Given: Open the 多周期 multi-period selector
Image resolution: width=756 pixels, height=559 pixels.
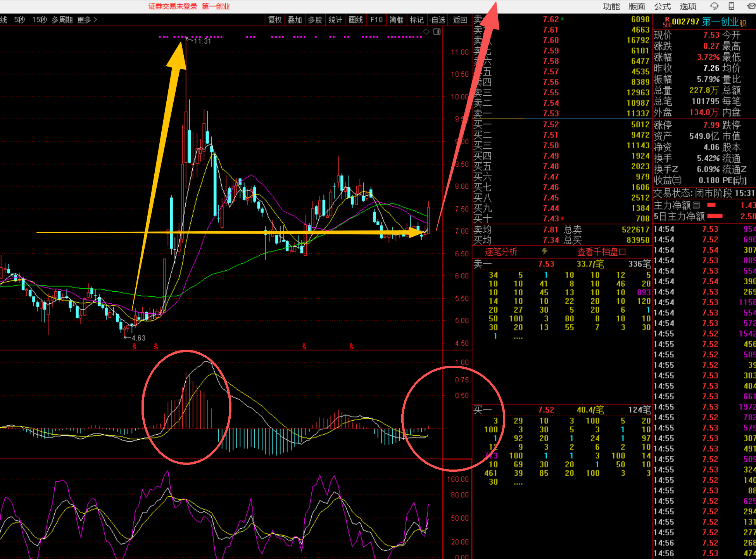Looking at the screenshot, I should point(62,20).
